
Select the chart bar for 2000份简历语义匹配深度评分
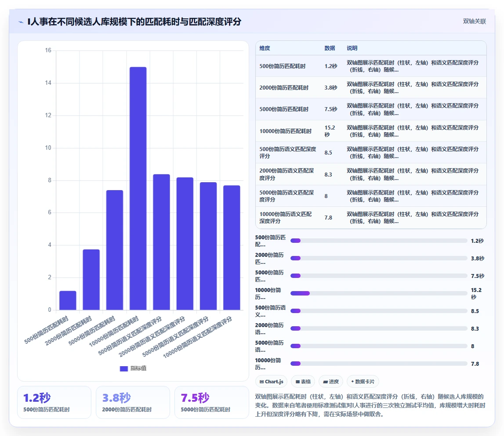pyautogui.click(x=185, y=244)
